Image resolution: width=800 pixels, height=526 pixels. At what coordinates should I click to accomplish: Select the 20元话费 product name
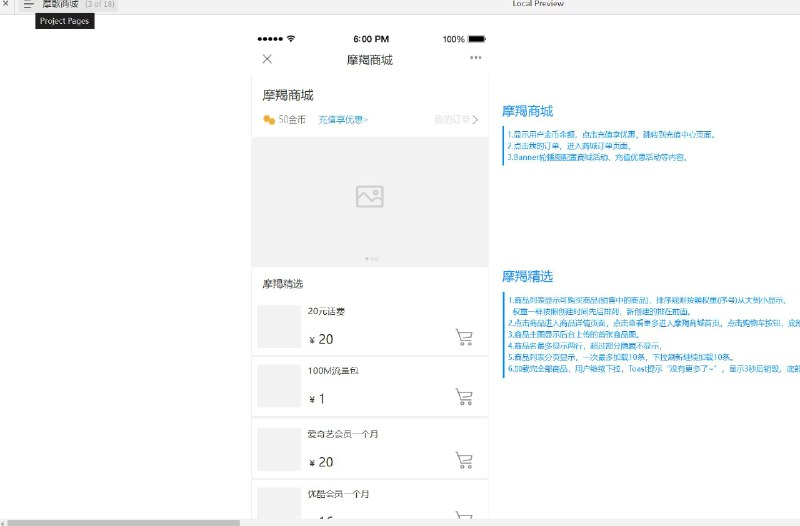pos(326,311)
